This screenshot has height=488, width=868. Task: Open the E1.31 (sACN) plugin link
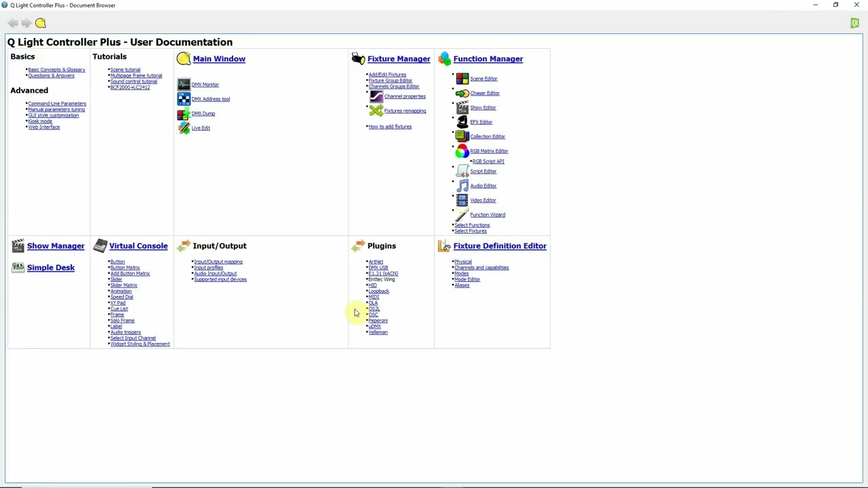(383, 274)
